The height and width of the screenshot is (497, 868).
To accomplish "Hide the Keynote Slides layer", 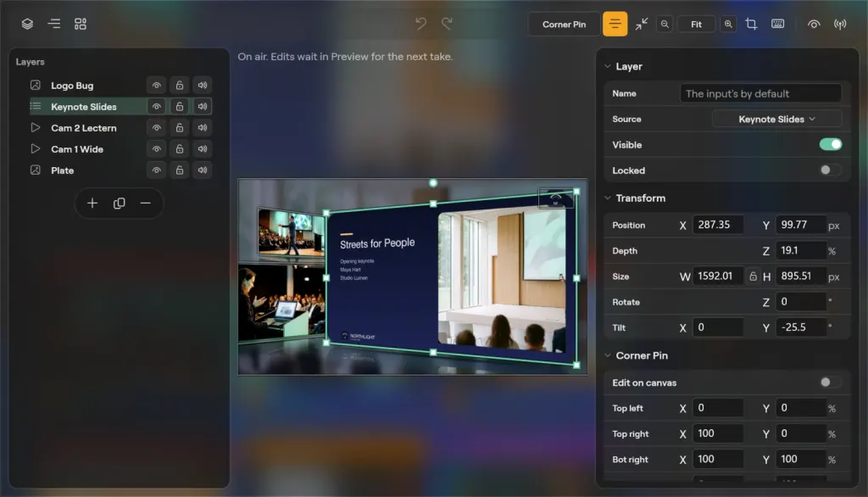I will pos(157,106).
